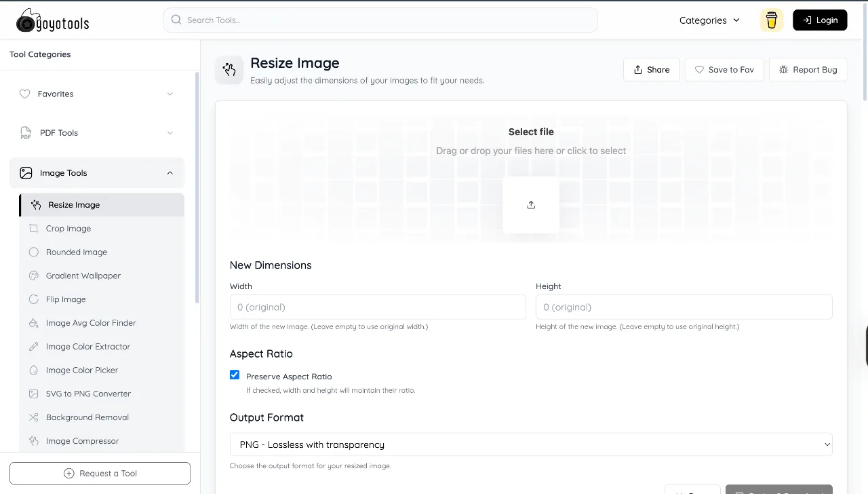Screen dimensions: 868x494
Task: Click the Select file drop area text
Action: click(531, 132)
